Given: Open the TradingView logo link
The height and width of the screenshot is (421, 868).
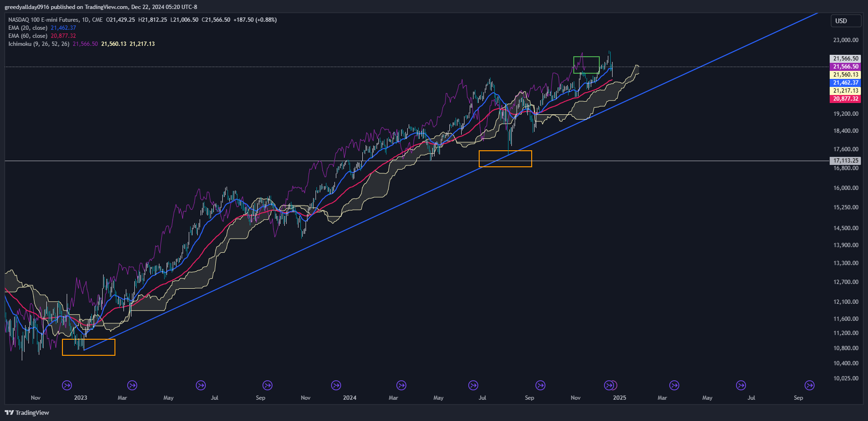Looking at the screenshot, I should tap(27, 412).
